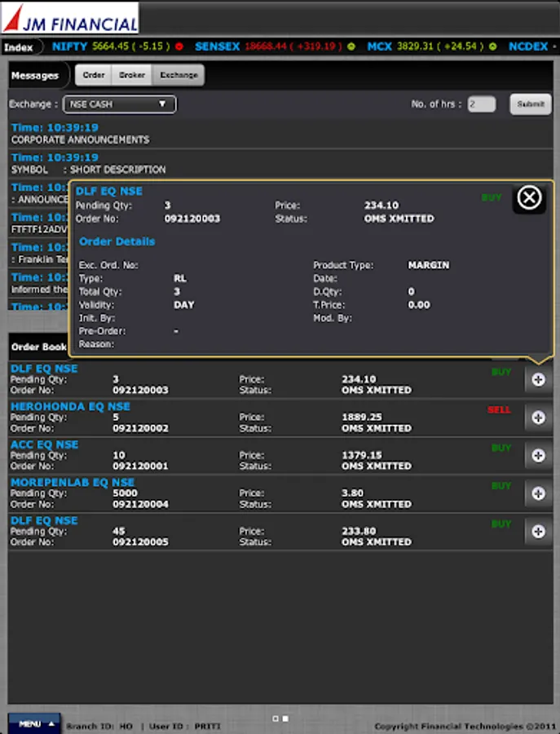560x734 pixels.
Task: Open the MOREPENLAB EQ NSE order link
Action: (73, 482)
